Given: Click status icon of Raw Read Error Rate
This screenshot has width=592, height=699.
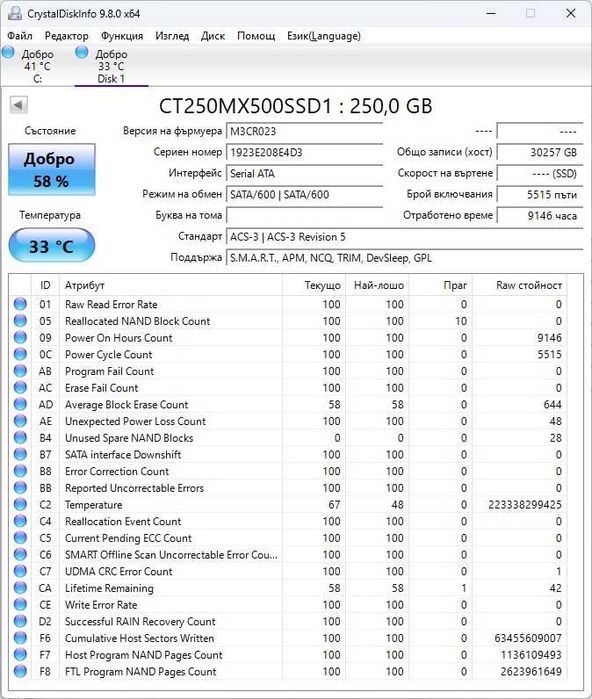Looking at the screenshot, I should coord(20,304).
